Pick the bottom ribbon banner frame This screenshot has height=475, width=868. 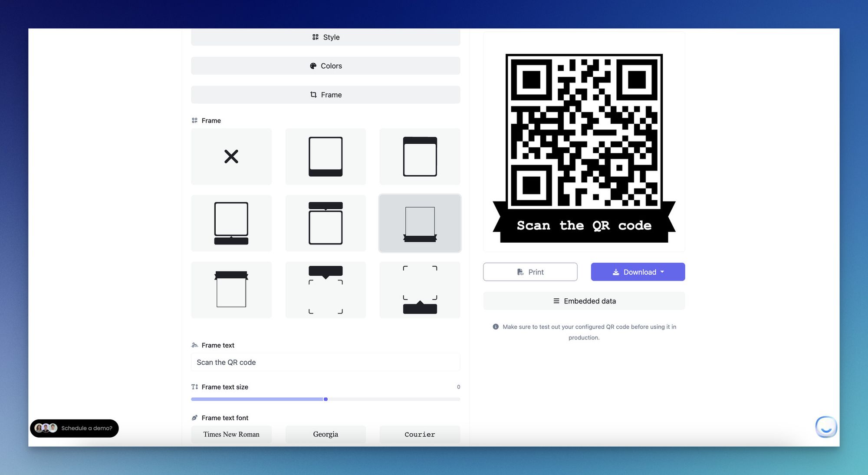coord(420,223)
